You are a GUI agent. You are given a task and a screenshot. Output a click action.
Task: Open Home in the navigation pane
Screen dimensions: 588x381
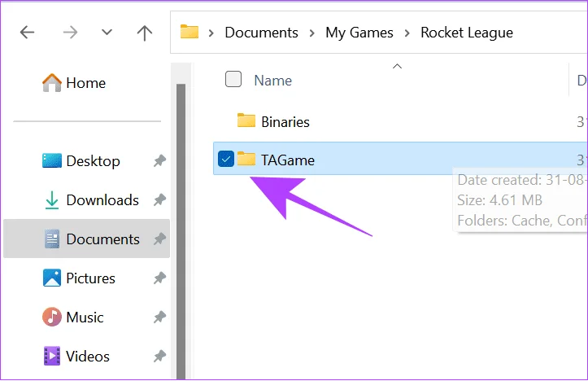86,83
